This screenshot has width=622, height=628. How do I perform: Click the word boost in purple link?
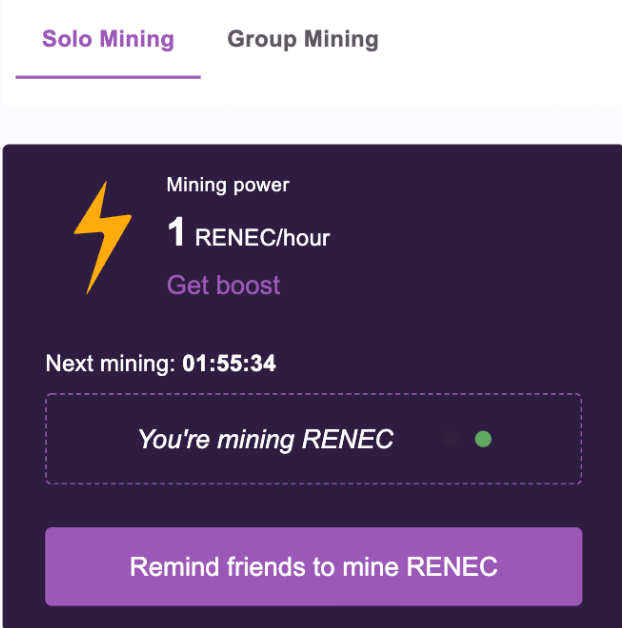249,285
